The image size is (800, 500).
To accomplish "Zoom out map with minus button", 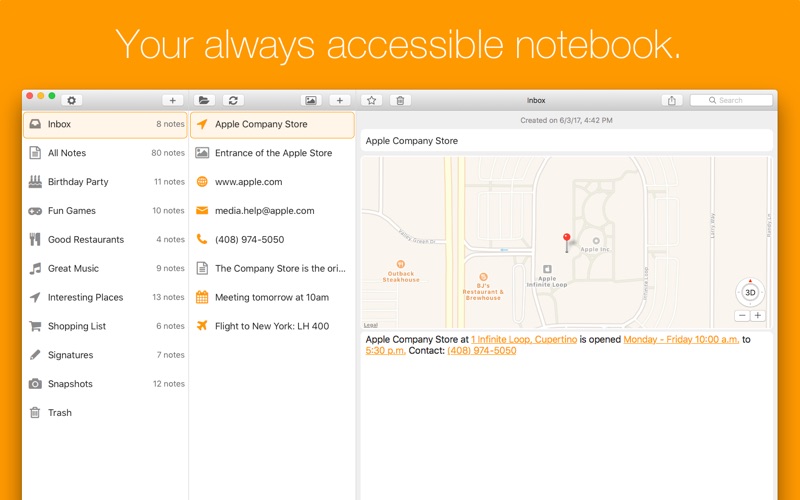I will [x=742, y=315].
